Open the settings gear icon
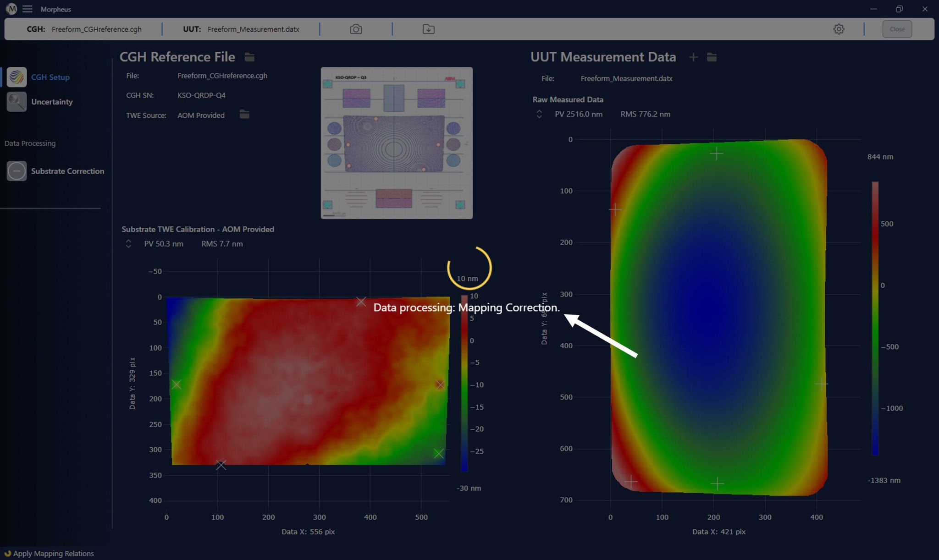 [839, 29]
